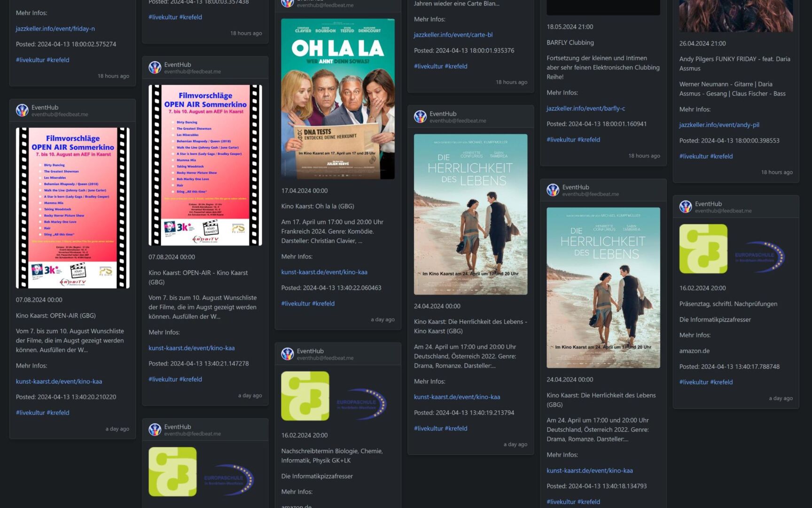
Task: Open kunst-kaarst.de link in Oh la la post
Action: click(324, 272)
